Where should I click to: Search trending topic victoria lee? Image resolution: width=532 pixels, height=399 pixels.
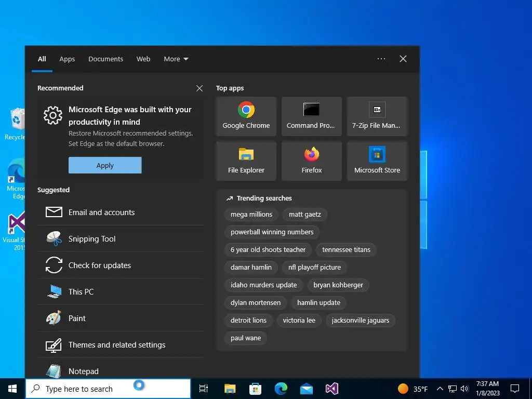coord(299,320)
